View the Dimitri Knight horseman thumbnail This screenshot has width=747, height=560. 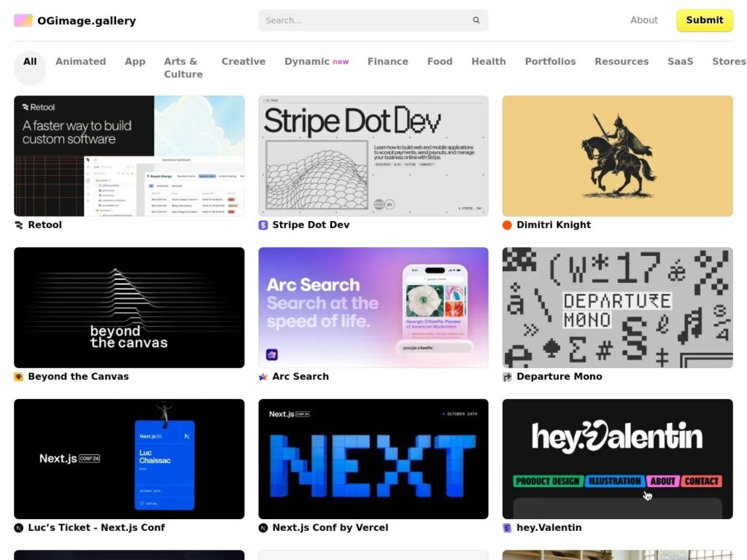coord(617,156)
